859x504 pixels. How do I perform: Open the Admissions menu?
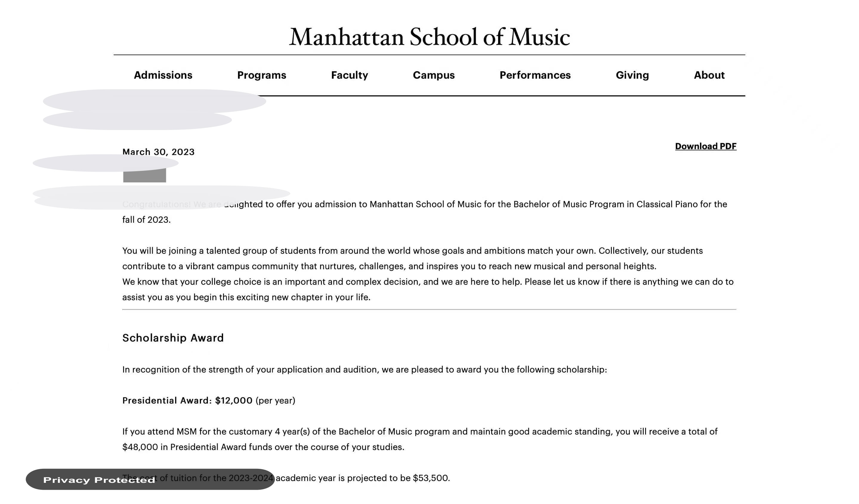(163, 75)
